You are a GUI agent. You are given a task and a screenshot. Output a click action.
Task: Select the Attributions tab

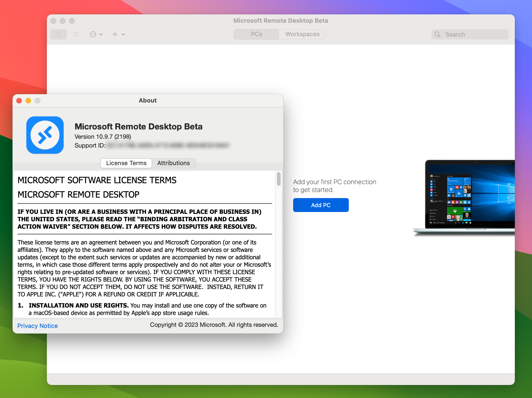pyautogui.click(x=173, y=163)
